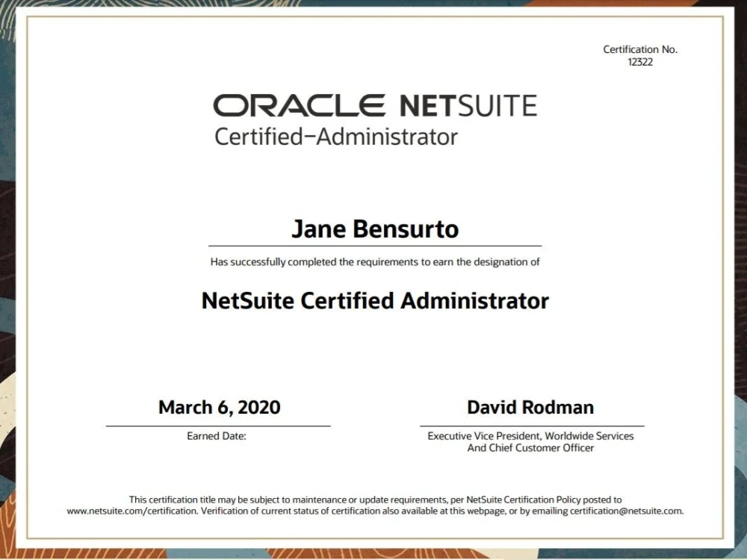Click the 'Certification No.' label
Viewport: 747px width, 560px height.
(640, 49)
